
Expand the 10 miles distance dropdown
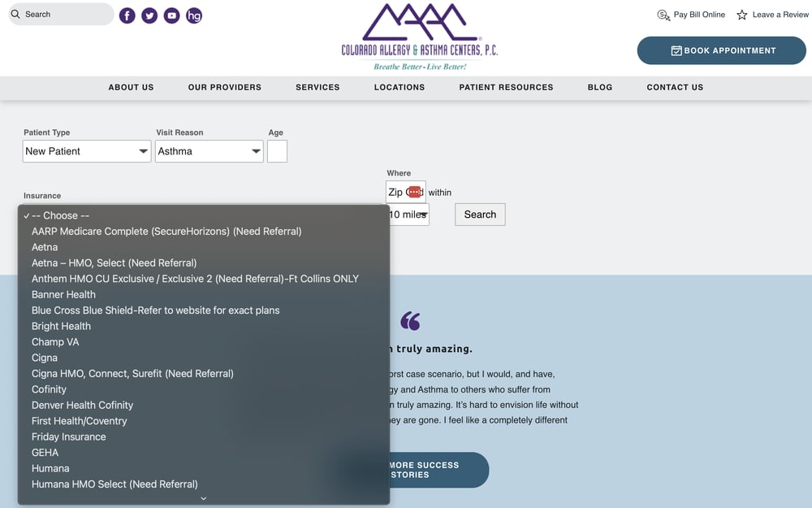click(408, 215)
